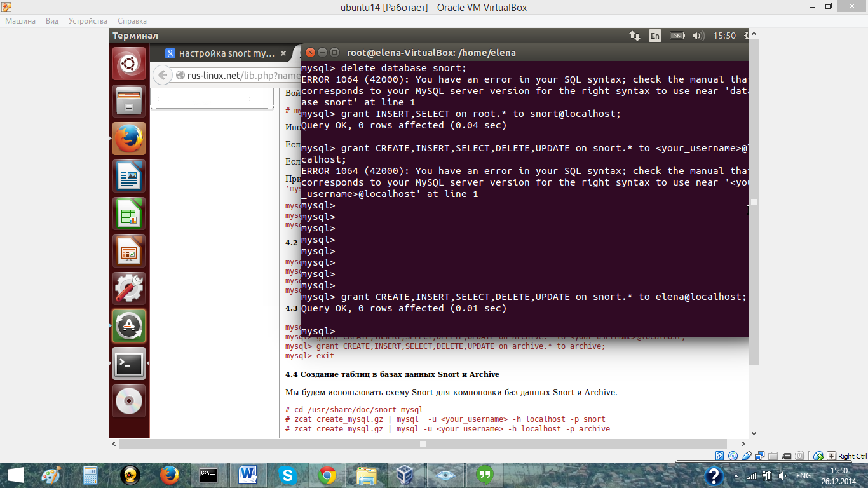Open File Explorer from the Windows taskbar
This screenshot has width=868, height=488.
[367, 475]
